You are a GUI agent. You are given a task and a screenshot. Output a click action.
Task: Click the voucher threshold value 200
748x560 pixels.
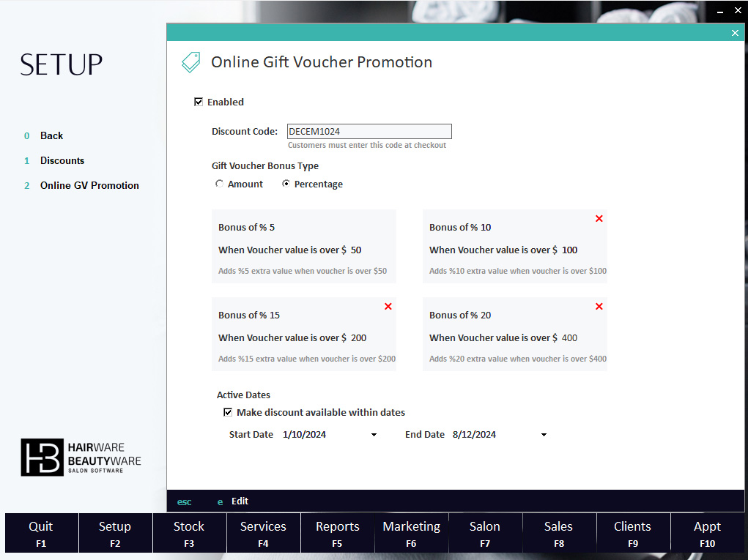coord(359,338)
